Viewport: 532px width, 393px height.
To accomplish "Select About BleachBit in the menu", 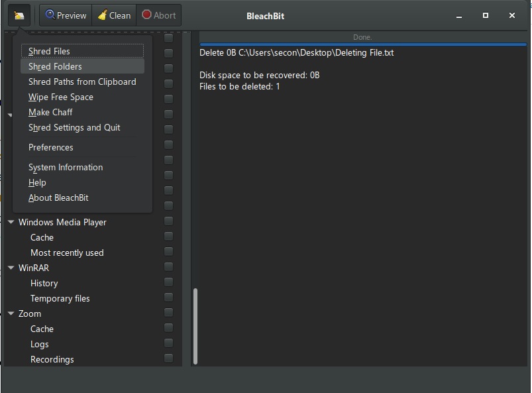I will click(x=58, y=197).
